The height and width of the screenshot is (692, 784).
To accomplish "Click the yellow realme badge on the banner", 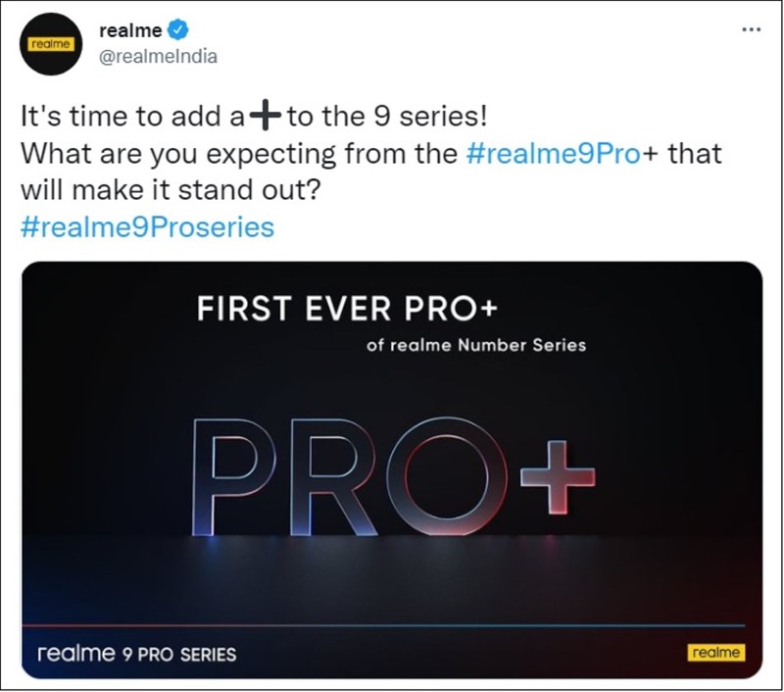I will 714,650.
